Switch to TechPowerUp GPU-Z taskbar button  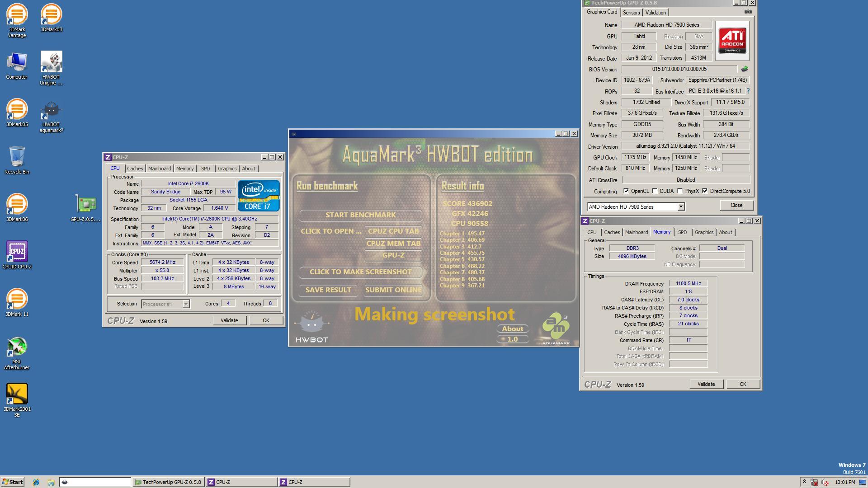(168, 482)
